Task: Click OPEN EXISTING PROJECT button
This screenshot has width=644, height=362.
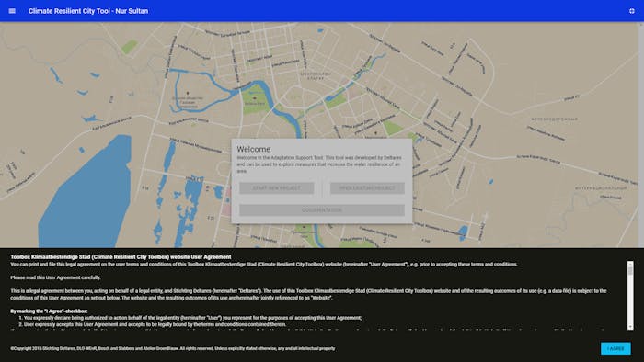Action: pos(367,188)
